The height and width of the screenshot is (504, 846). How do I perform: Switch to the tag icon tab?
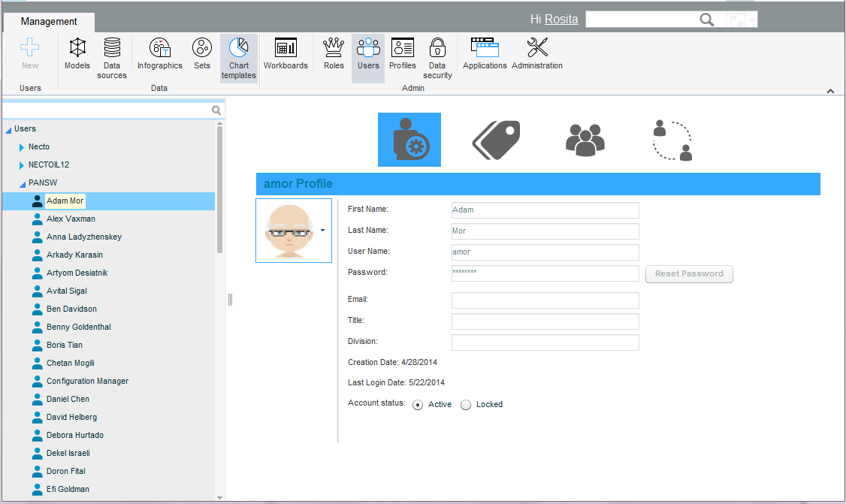tap(496, 140)
